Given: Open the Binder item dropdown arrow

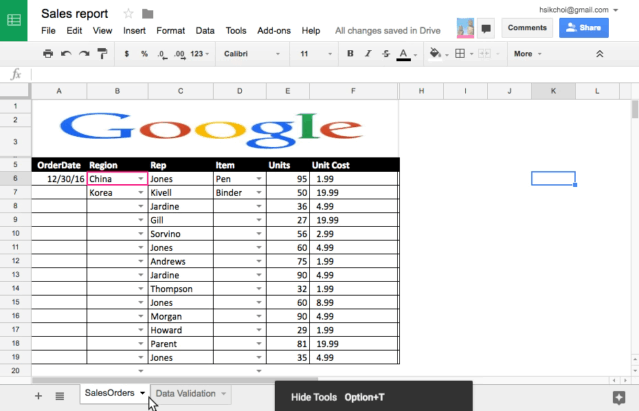Looking at the screenshot, I should click(x=259, y=193).
